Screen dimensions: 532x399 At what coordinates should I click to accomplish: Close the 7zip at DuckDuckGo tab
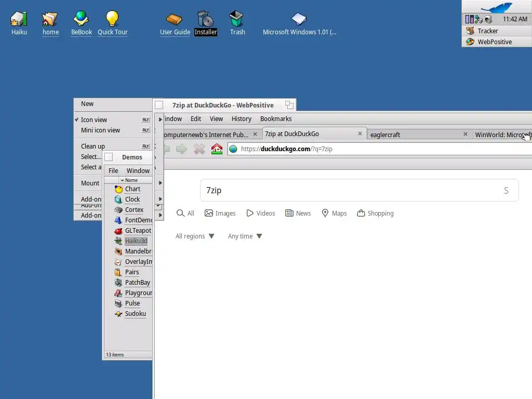click(x=360, y=134)
